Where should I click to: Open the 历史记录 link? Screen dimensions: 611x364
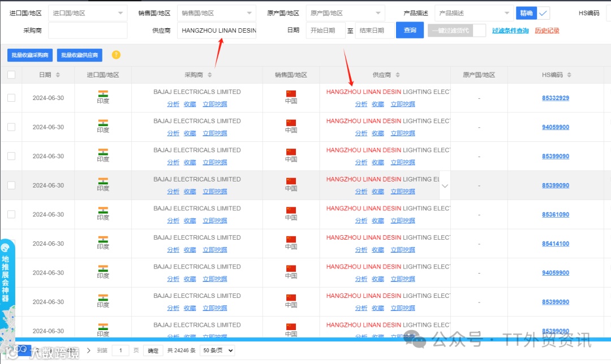click(x=547, y=31)
